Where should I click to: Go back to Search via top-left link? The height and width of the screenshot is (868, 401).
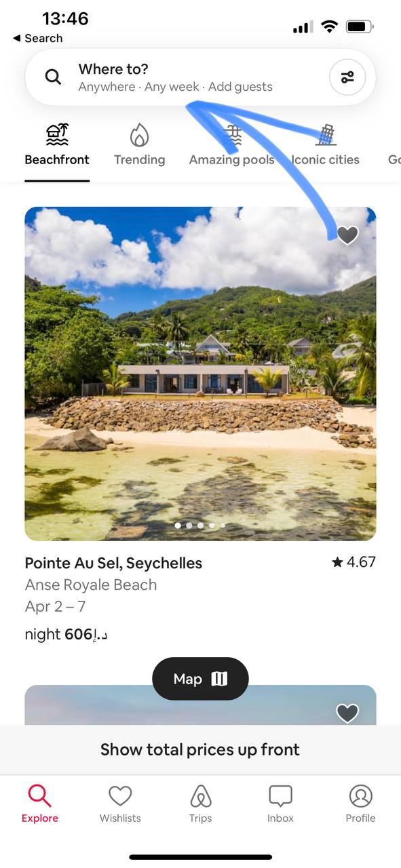tap(38, 38)
